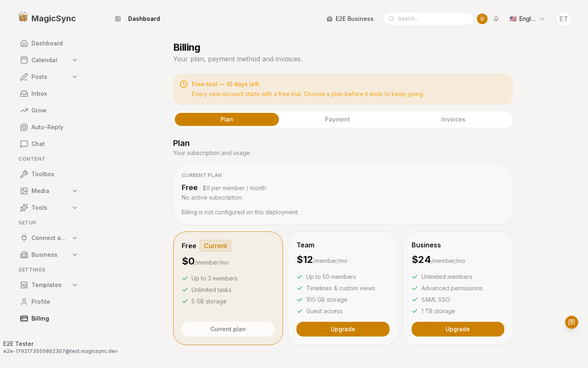Open the Toolbox page
This screenshot has height=368, width=588.
coord(49,174)
